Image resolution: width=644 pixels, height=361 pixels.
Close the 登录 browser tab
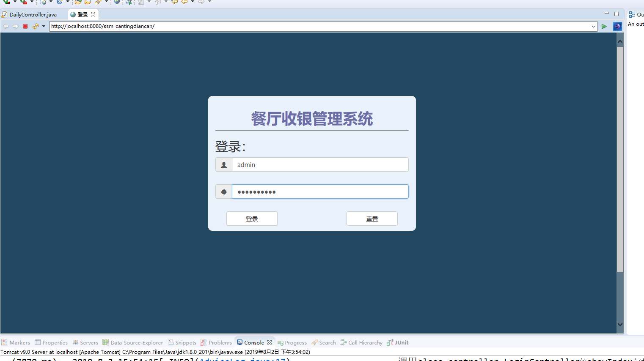tap(93, 14)
